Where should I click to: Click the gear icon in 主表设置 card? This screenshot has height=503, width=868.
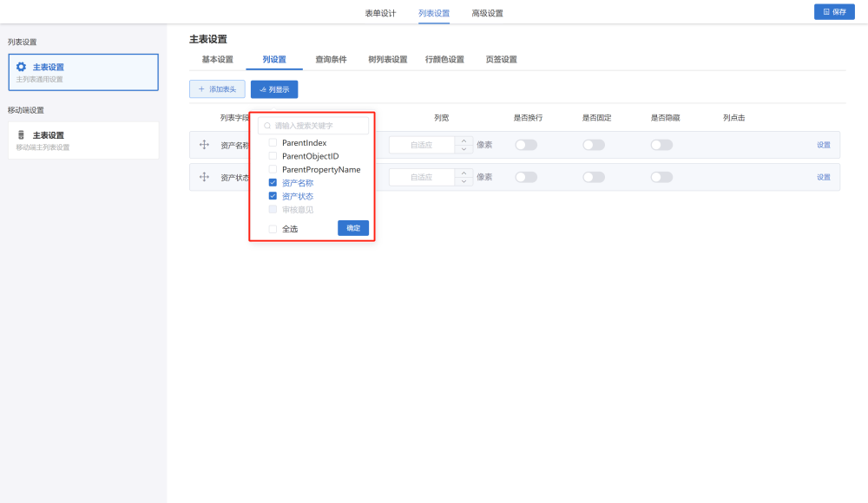coord(22,67)
